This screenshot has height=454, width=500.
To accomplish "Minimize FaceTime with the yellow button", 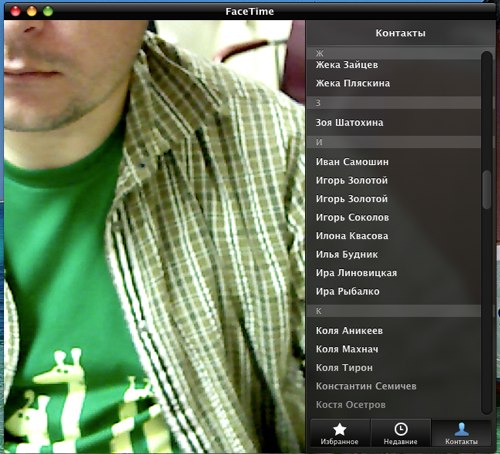I will (x=32, y=11).
